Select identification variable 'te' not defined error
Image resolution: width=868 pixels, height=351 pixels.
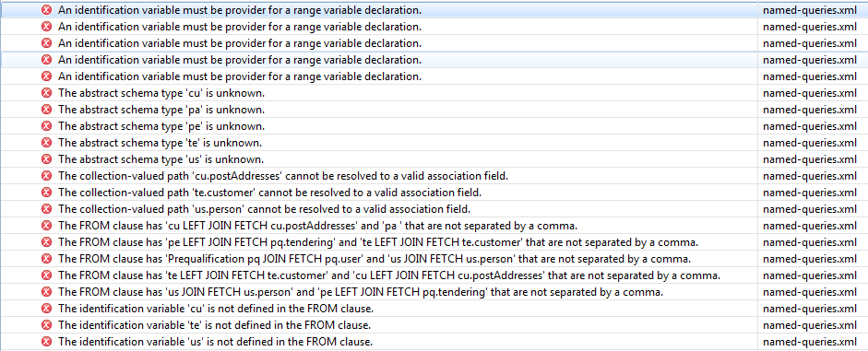(x=434, y=325)
